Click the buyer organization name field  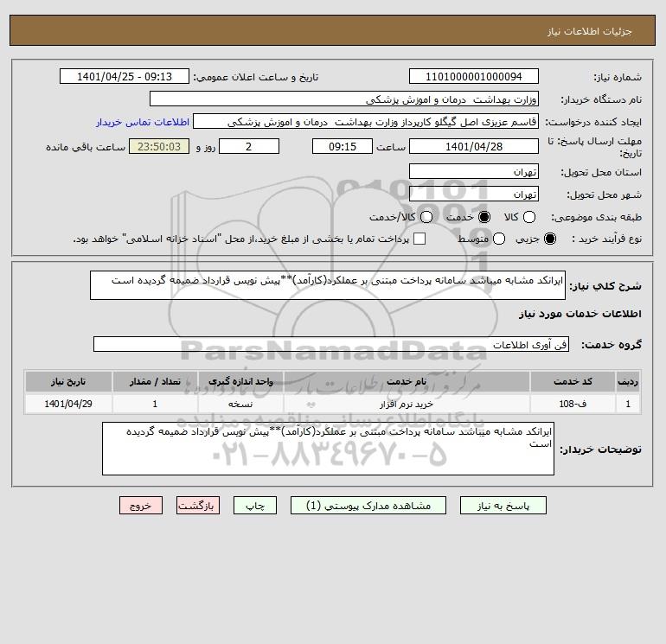click(x=344, y=99)
